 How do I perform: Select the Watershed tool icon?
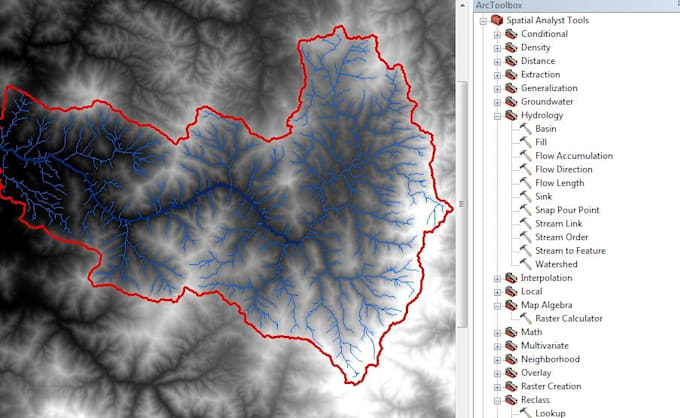pos(526,264)
